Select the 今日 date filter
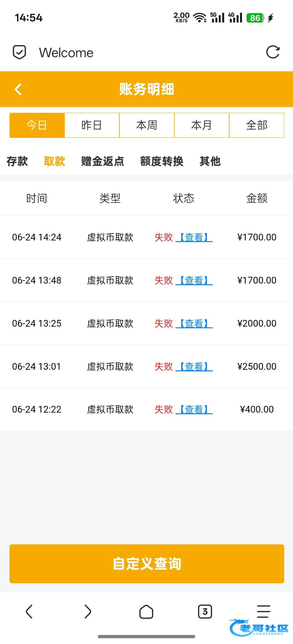Screen dimensions: 293x644 tap(37, 125)
